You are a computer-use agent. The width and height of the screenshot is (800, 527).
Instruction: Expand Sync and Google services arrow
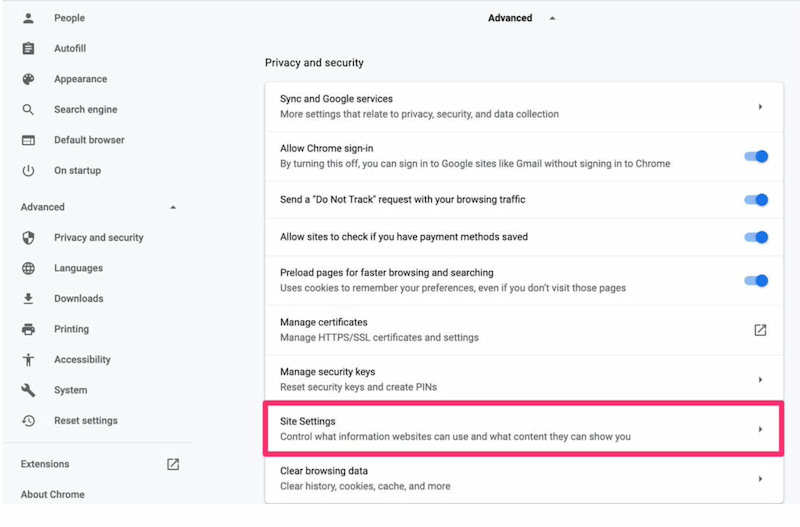(760, 107)
